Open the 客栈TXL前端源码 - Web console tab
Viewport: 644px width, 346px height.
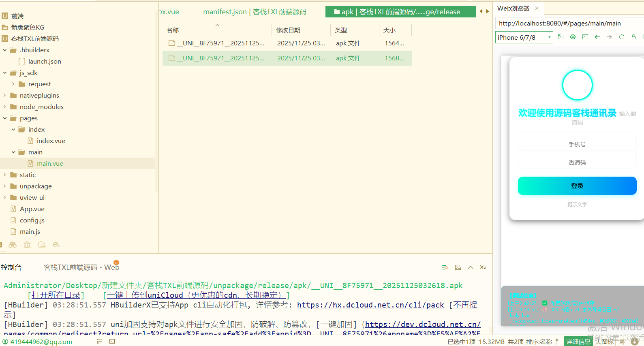[81, 267]
